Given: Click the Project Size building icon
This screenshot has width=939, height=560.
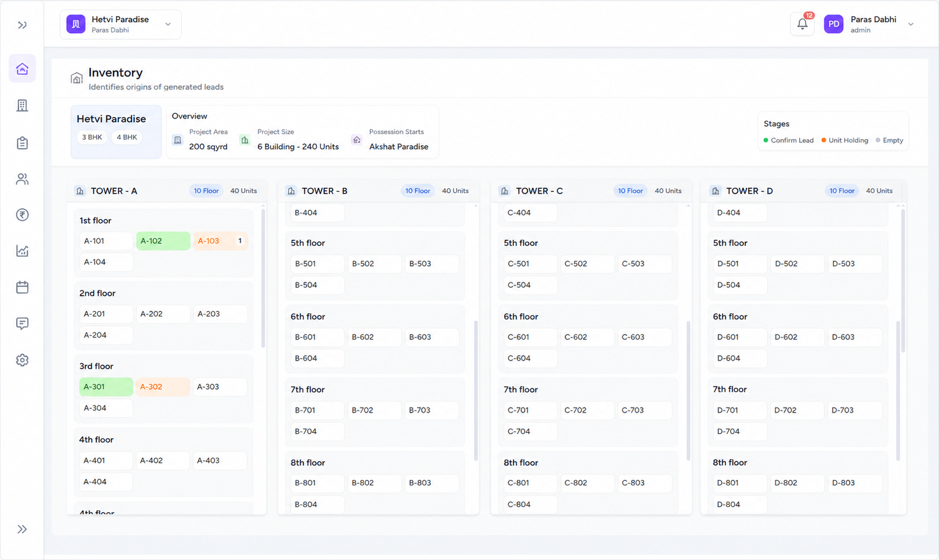Looking at the screenshot, I should pyautogui.click(x=245, y=140).
